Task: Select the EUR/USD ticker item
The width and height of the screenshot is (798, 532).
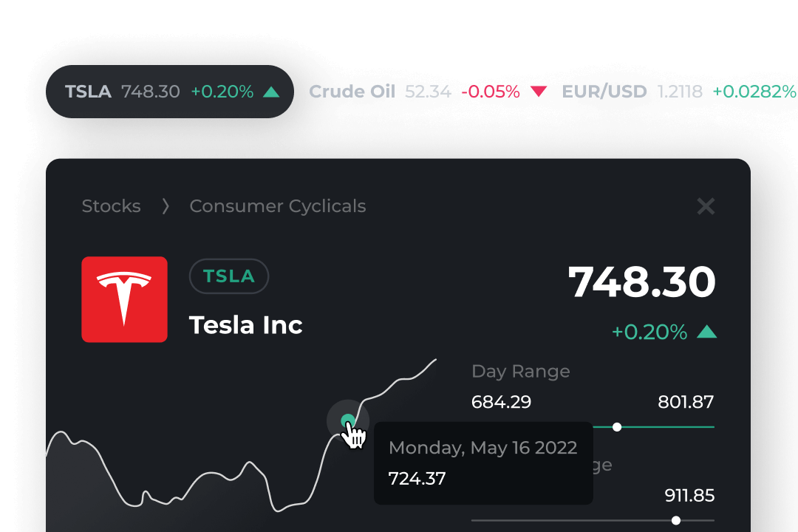Action: pyautogui.click(x=679, y=92)
